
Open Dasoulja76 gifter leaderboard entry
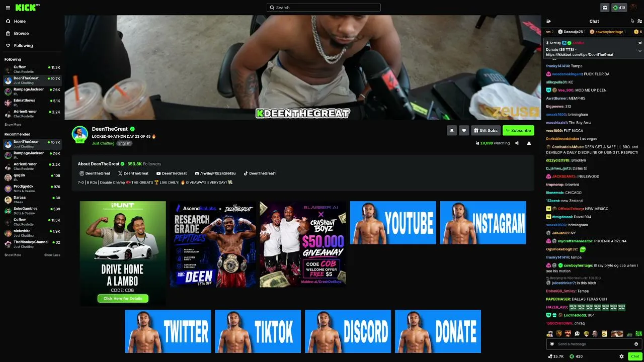click(x=572, y=32)
